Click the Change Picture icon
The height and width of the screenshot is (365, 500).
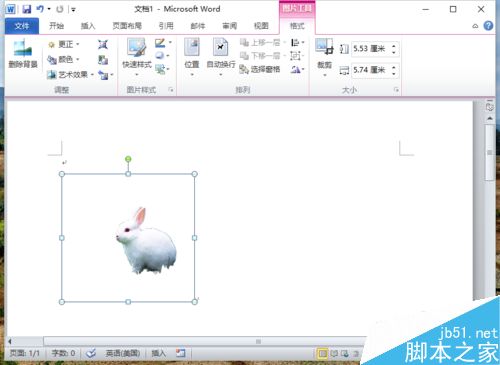103,60
